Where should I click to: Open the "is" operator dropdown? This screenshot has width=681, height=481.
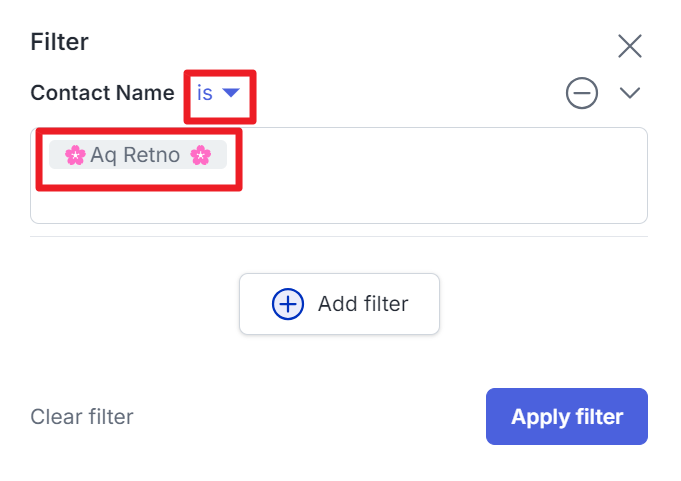[218, 93]
